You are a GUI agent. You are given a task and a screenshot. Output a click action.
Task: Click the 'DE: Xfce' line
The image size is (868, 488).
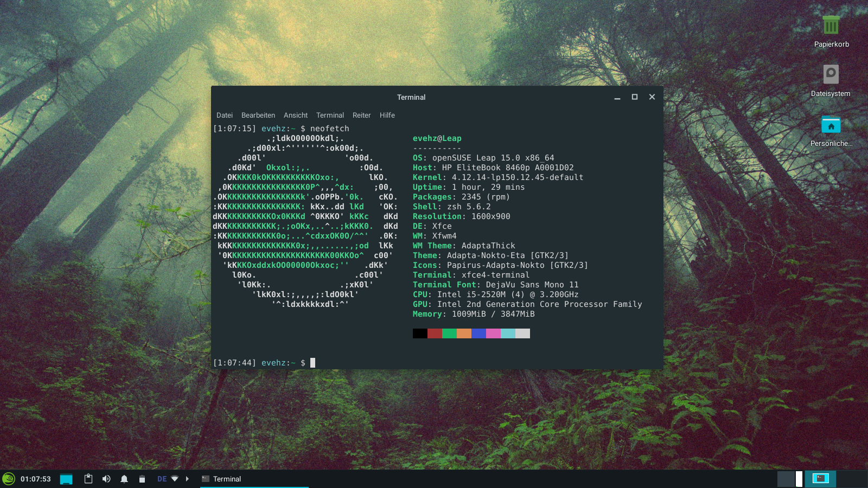(432, 226)
